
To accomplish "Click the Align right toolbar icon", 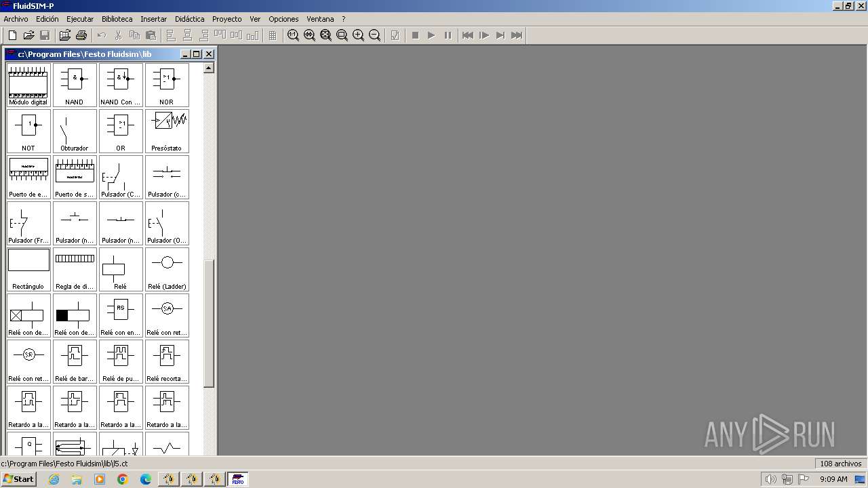I will point(203,35).
